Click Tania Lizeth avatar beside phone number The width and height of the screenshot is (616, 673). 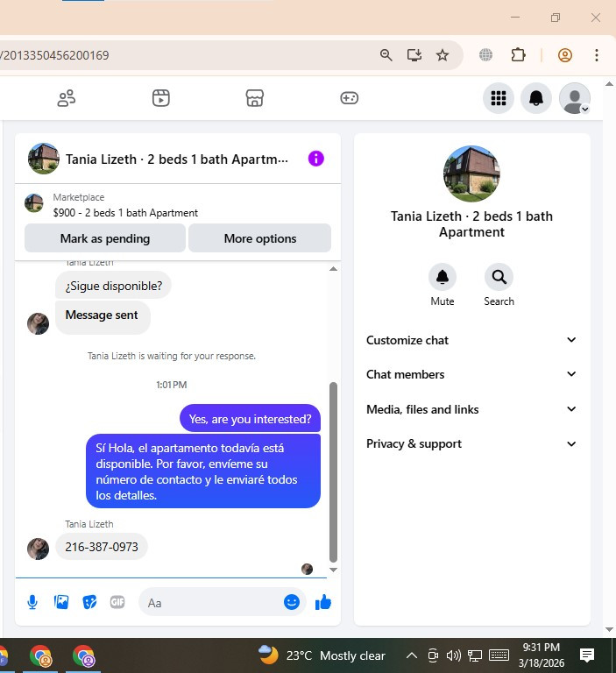(x=39, y=549)
